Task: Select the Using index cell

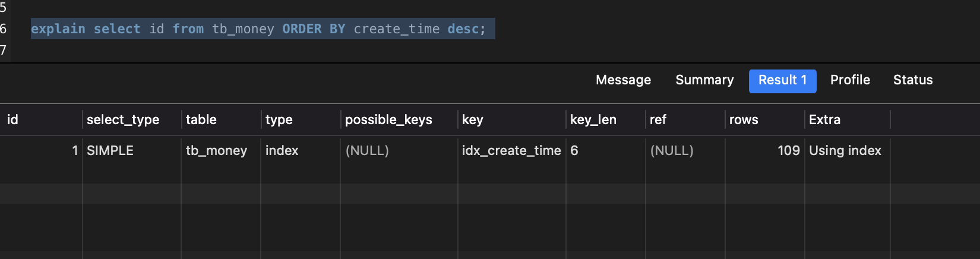Action: coord(845,151)
